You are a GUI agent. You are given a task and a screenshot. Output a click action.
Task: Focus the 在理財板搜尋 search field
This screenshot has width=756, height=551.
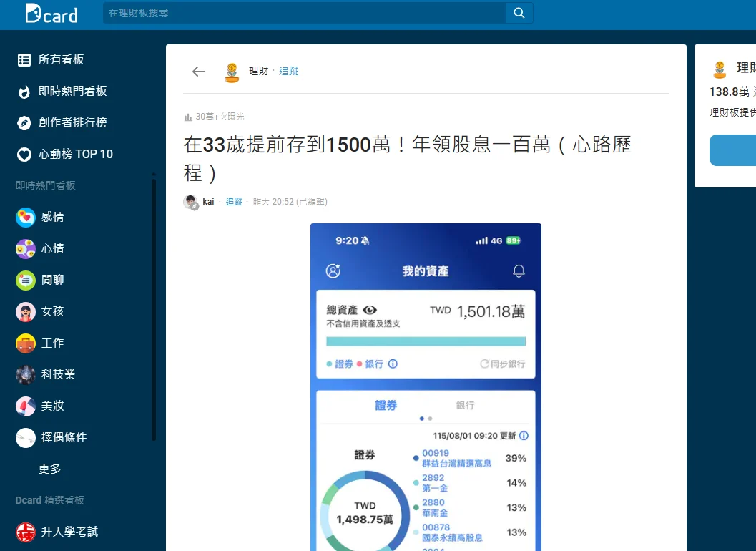304,13
